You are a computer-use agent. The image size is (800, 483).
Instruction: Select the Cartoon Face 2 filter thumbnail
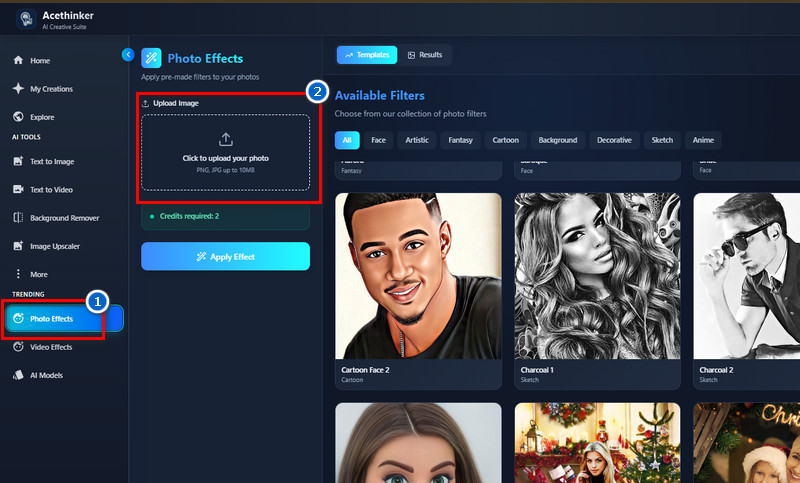coord(418,276)
